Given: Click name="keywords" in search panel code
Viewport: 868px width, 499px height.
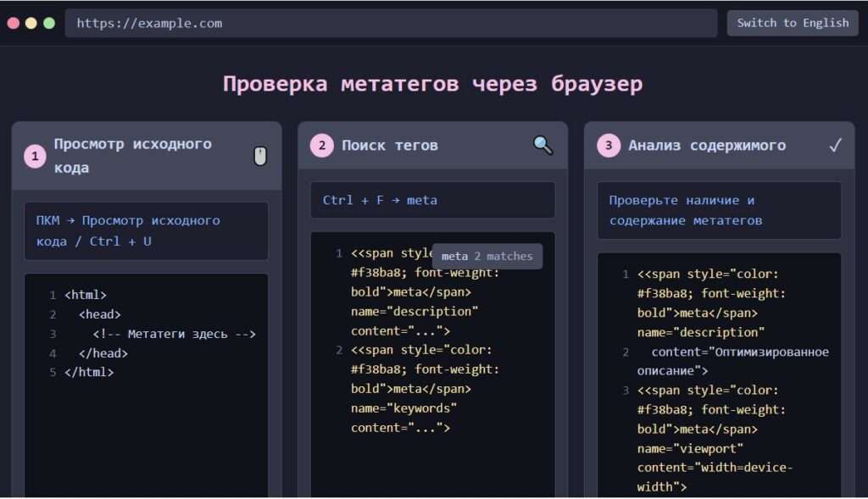Looking at the screenshot, I should [x=403, y=408].
